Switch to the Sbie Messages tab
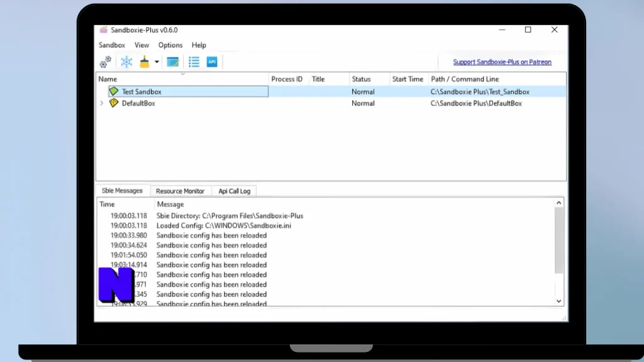644x362 pixels. tap(123, 190)
